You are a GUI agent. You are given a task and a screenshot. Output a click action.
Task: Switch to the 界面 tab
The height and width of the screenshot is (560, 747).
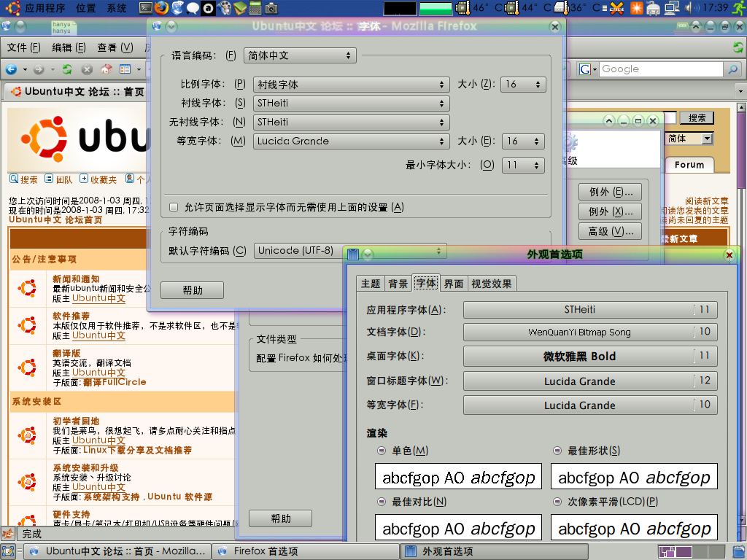(x=454, y=284)
